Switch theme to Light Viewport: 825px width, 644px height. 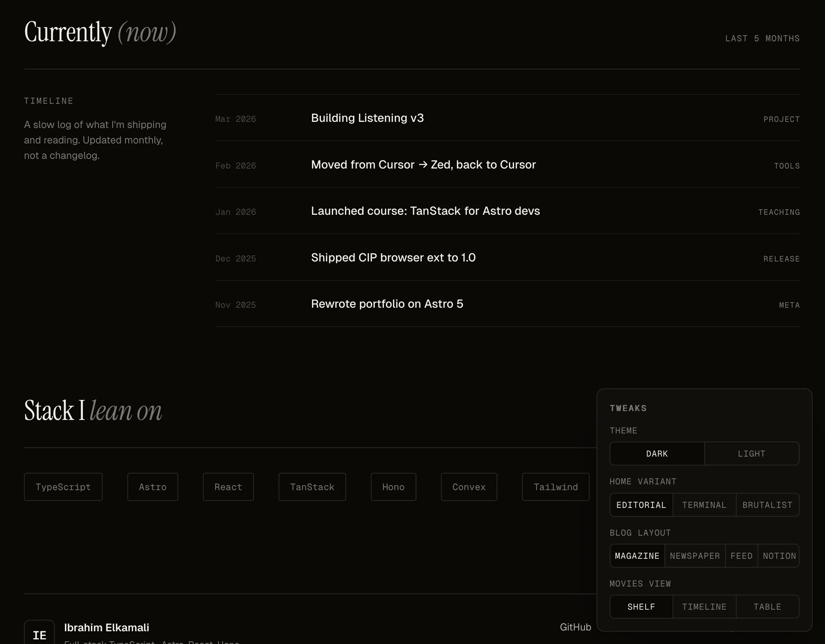(752, 453)
